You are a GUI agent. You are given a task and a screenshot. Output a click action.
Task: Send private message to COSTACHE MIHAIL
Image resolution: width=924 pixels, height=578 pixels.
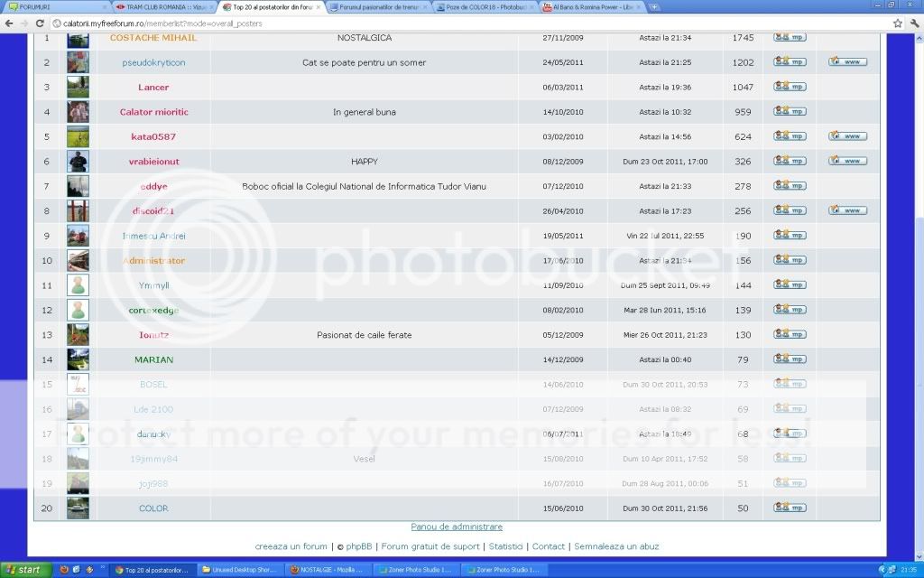point(790,37)
